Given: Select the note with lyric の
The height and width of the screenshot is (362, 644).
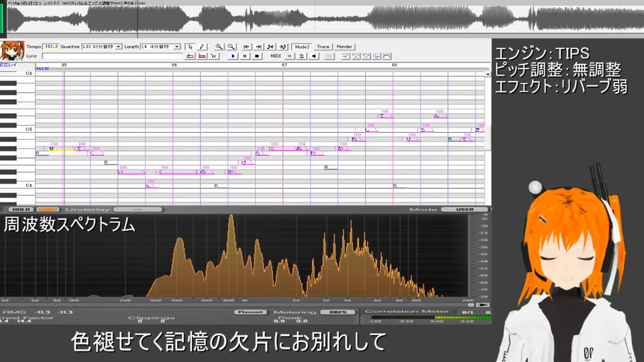Looking at the screenshot, I should 207,172.
